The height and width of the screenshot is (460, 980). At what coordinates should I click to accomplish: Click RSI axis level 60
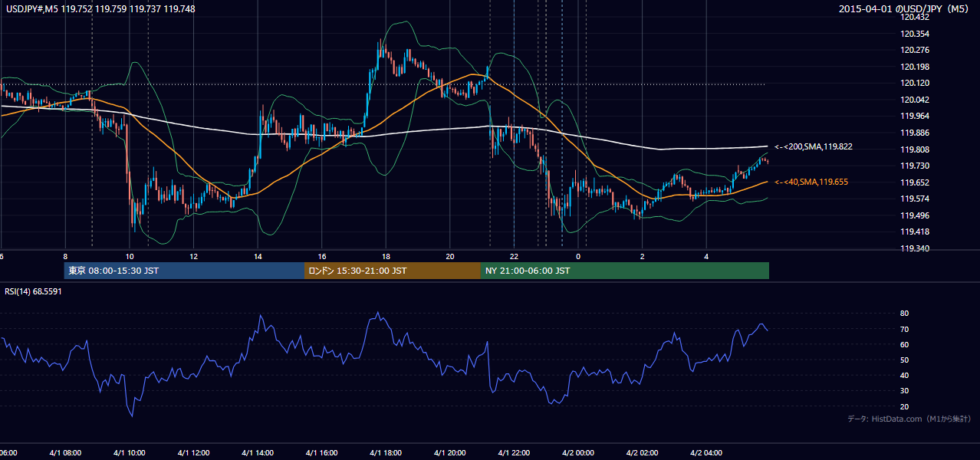point(905,344)
